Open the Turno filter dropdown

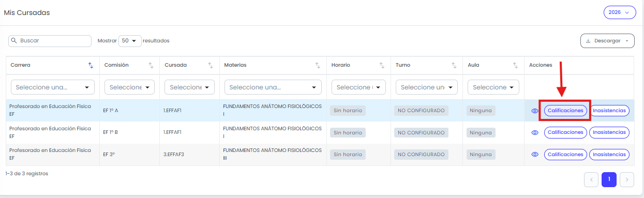pos(427,87)
